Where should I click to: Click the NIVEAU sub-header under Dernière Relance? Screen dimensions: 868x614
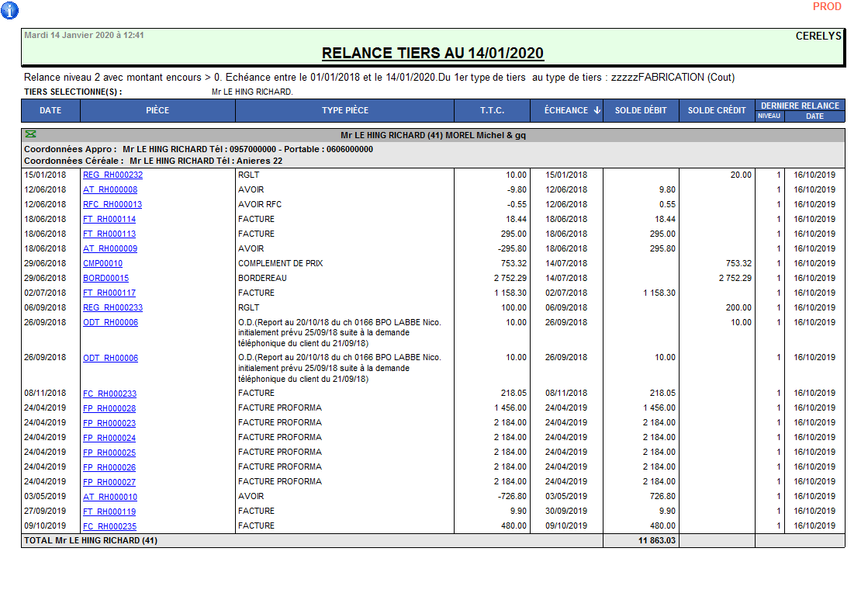(769, 116)
